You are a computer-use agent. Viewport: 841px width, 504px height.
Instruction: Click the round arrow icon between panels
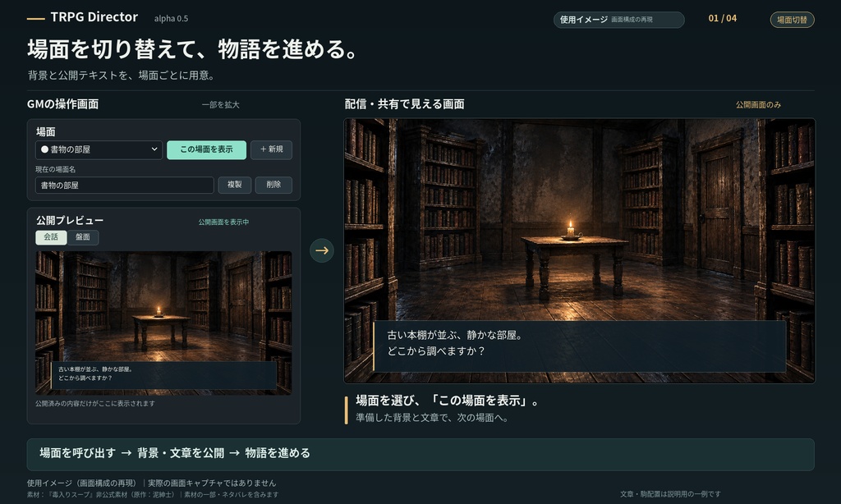[322, 250]
